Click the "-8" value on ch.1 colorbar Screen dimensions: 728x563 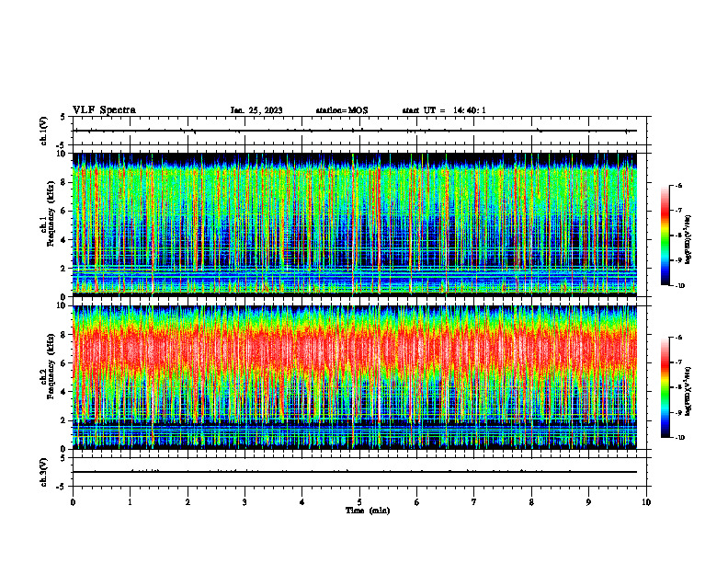coord(678,236)
